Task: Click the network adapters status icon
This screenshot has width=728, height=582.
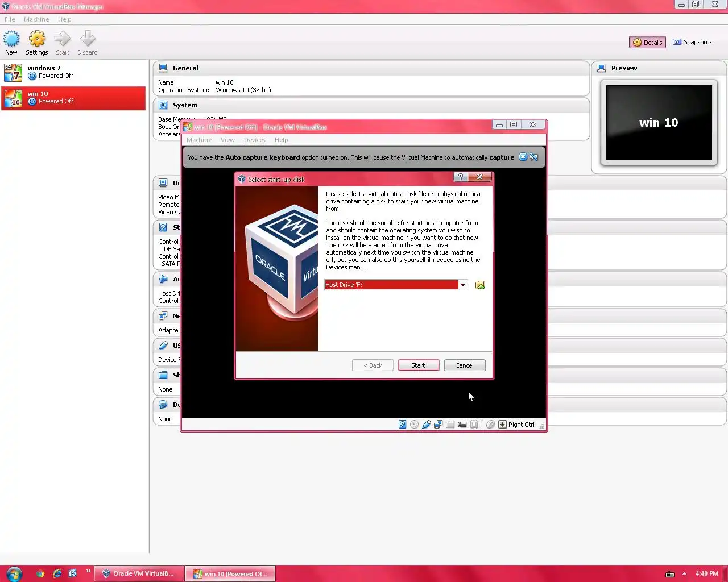Action: click(439, 425)
